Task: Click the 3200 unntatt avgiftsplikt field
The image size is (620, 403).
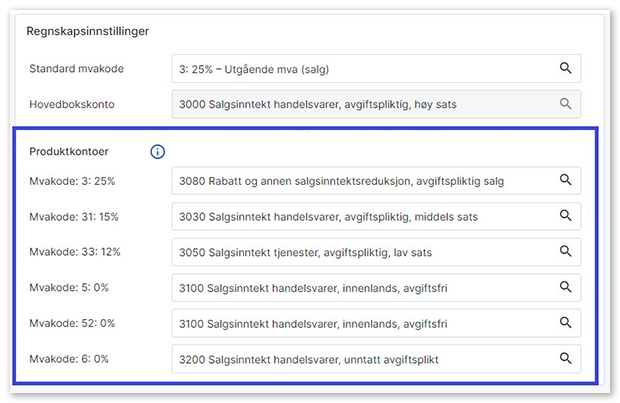Action: pos(360,358)
